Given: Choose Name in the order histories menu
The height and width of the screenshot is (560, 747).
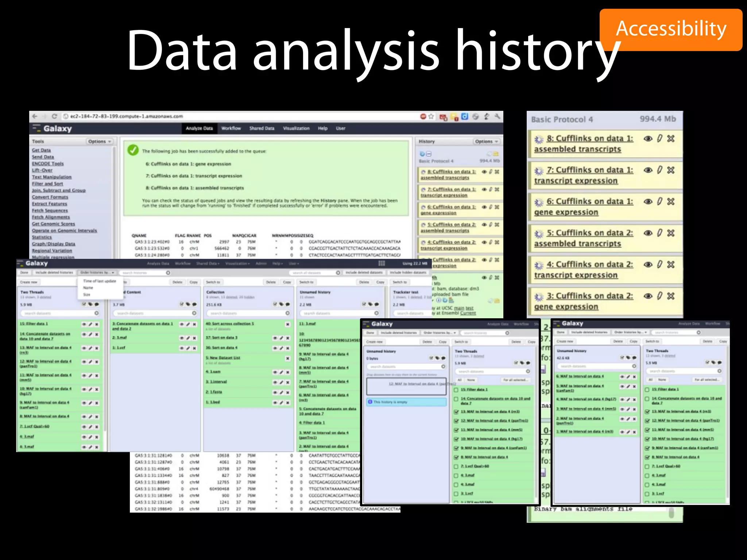Looking at the screenshot, I should [88, 288].
